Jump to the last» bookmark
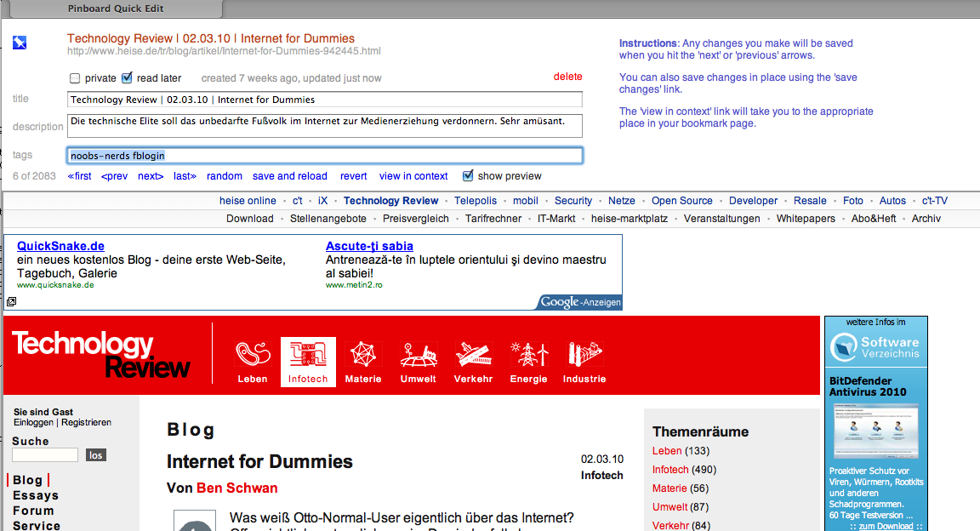Screen dimensions: 980x531 (x=185, y=176)
